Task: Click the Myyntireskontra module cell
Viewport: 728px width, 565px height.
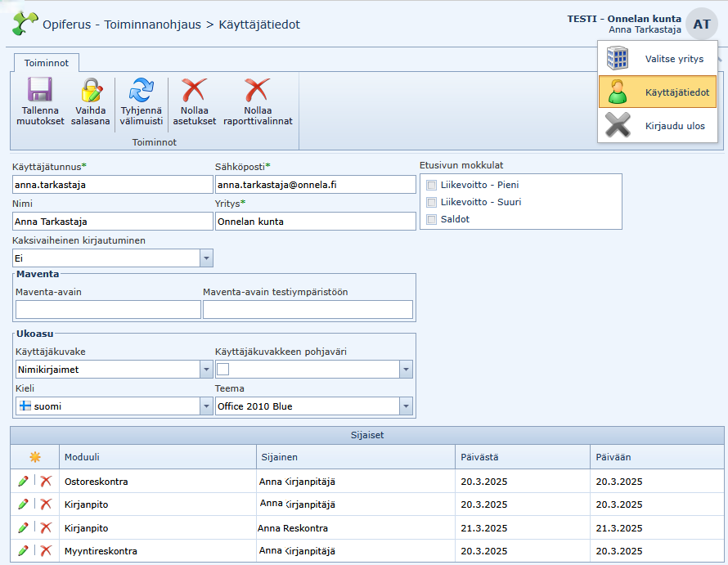Action: pos(158,550)
